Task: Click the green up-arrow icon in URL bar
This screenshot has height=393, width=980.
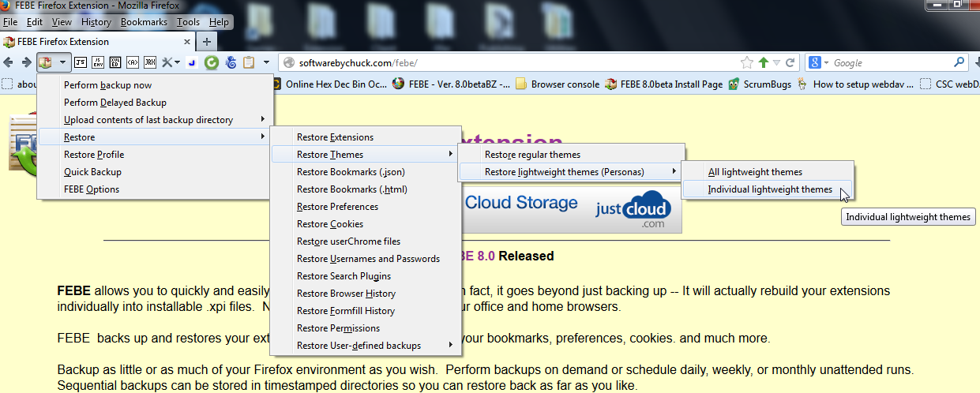Action: pyautogui.click(x=764, y=62)
